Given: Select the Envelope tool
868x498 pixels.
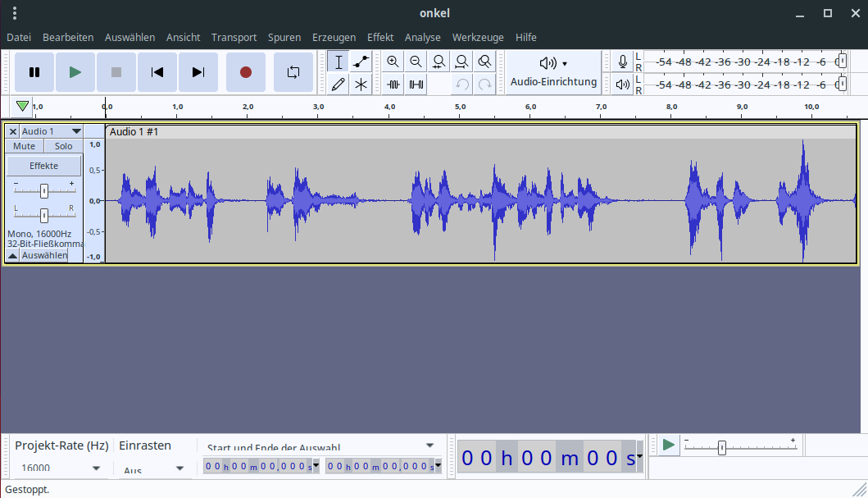Looking at the screenshot, I should pos(361,61).
